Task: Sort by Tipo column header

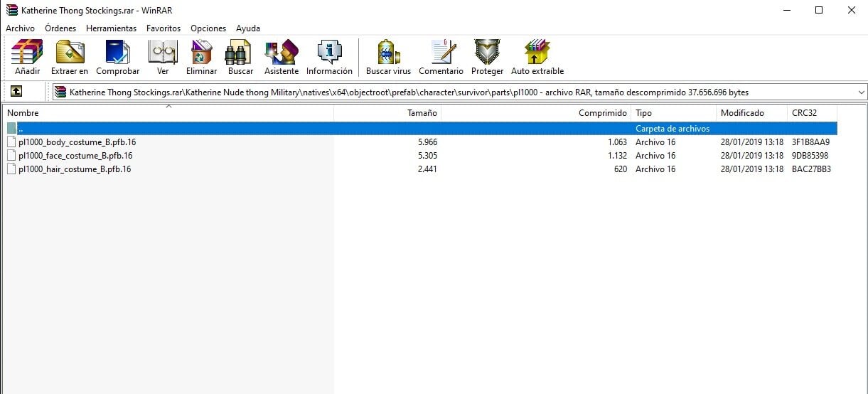Action: [674, 113]
